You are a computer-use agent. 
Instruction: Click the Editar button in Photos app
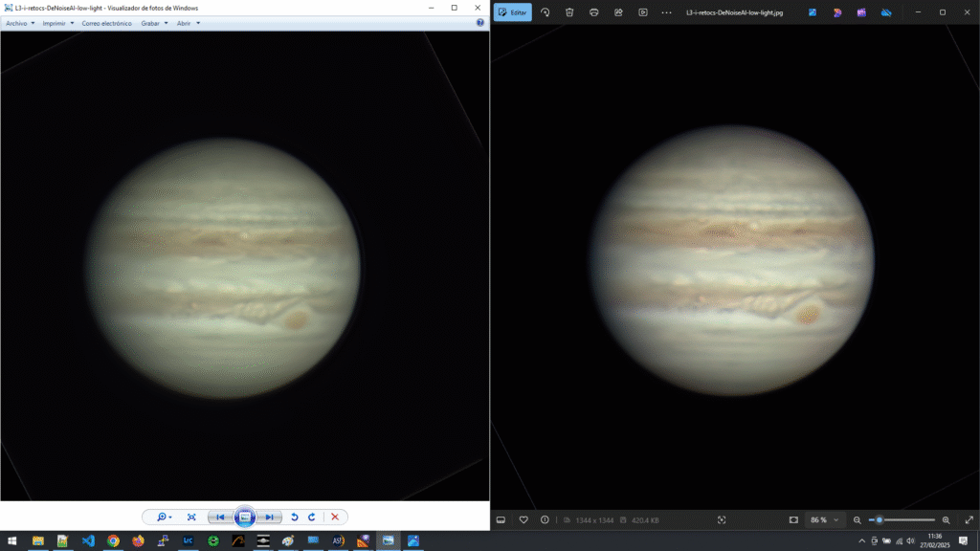pos(513,12)
